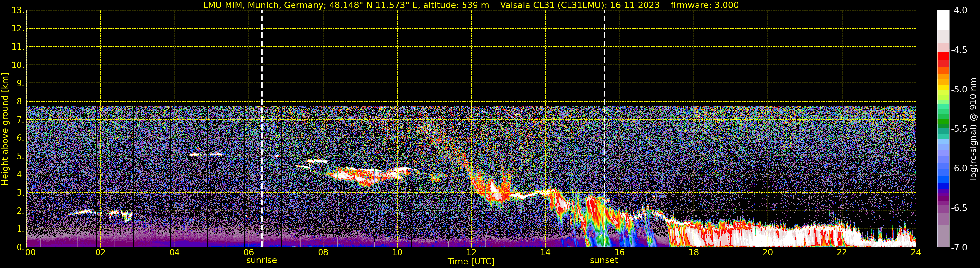980x268 pixels.
Task: Click the y-axis tick label '2.'
Action: pyautogui.click(x=20, y=211)
